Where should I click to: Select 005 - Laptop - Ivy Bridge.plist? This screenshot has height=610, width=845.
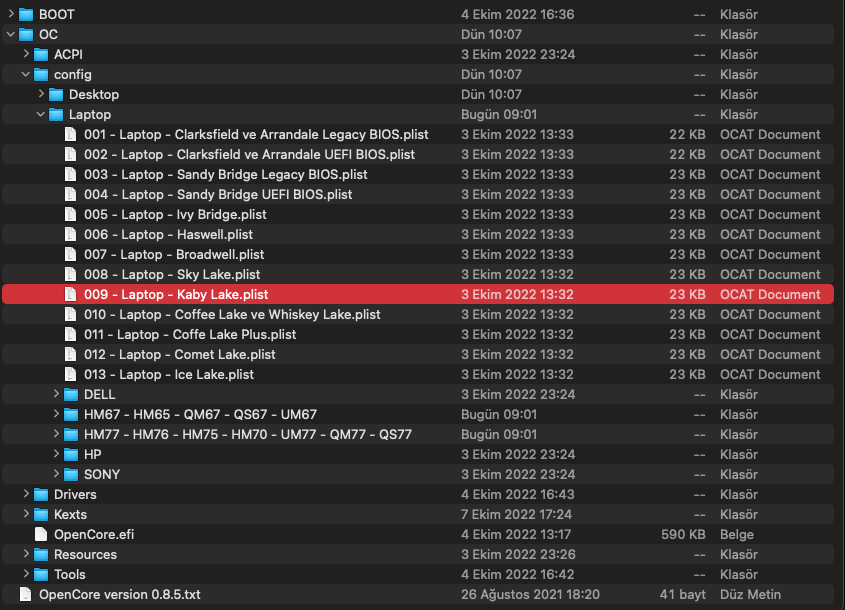(418, 214)
